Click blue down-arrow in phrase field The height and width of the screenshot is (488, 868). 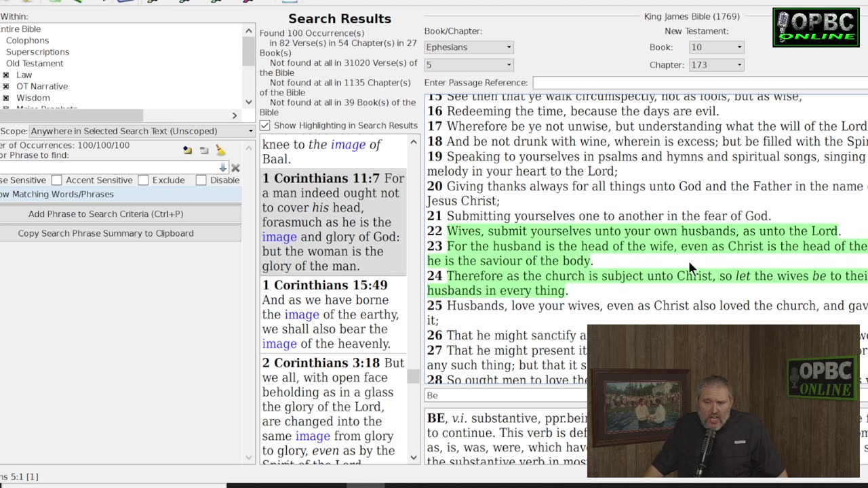(223, 167)
